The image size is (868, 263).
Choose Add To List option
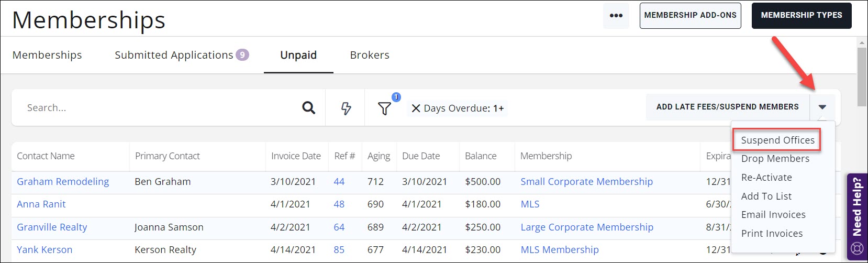point(766,196)
